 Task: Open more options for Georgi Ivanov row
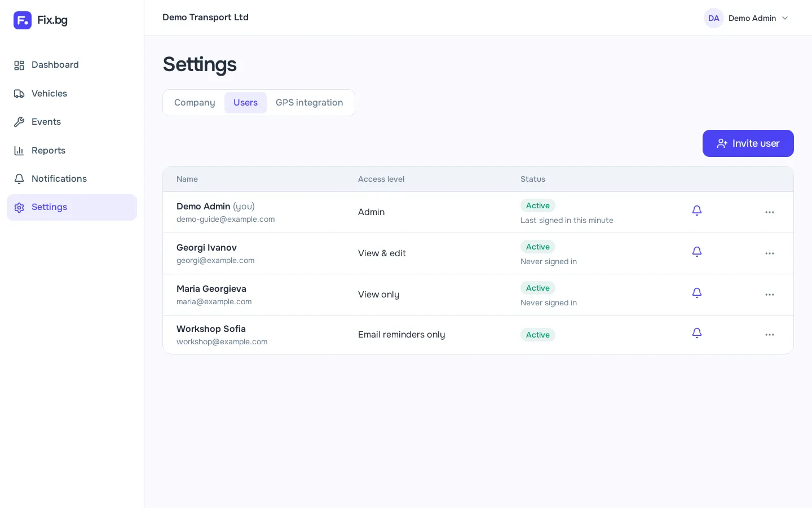(x=770, y=253)
